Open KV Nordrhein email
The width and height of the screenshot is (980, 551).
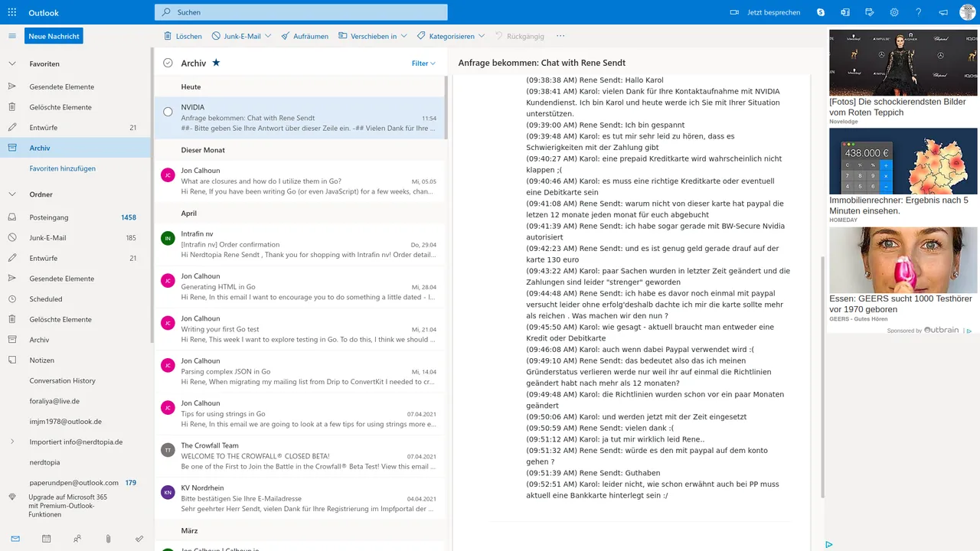click(x=299, y=498)
